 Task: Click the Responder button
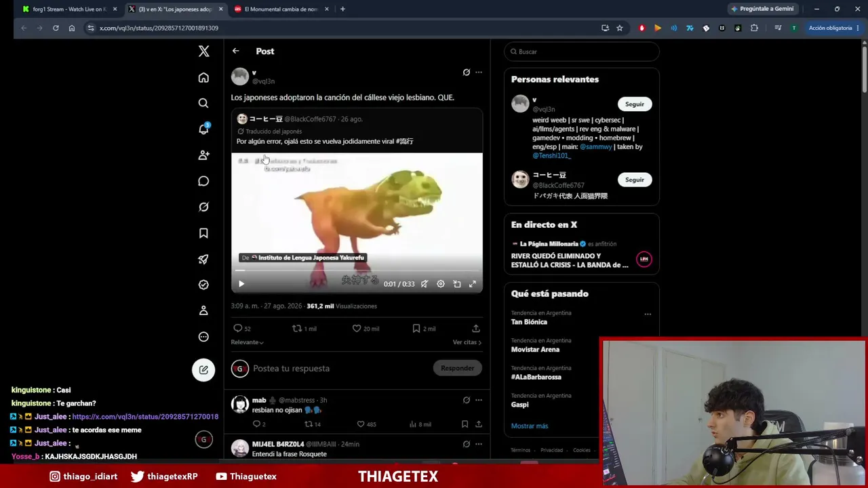coord(458,368)
